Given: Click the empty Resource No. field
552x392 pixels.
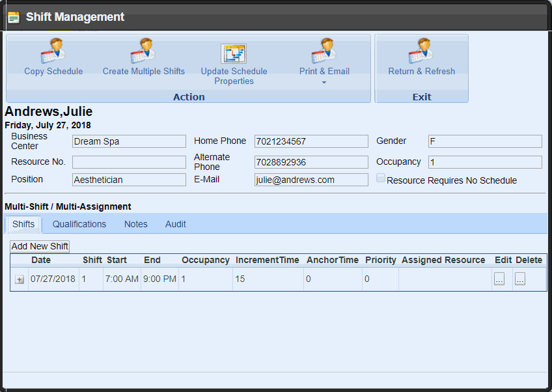Looking at the screenshot, I should click(129, 162).
